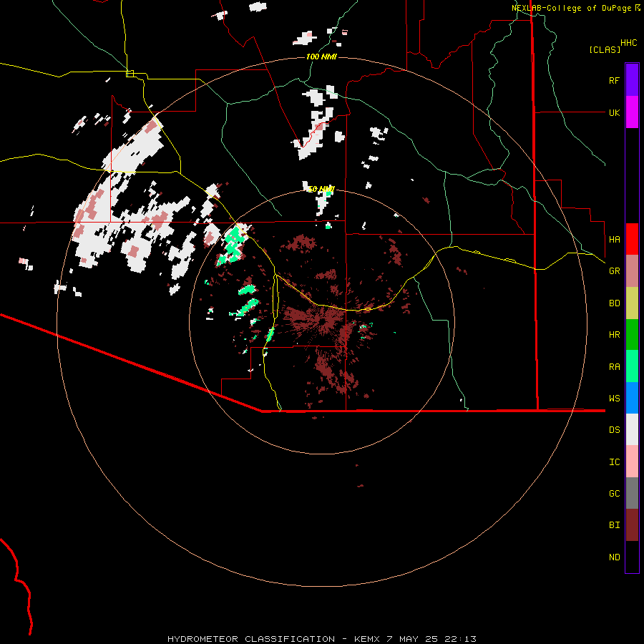644x644 pixels.
Task: Click the dark red BI legend swatch
Action: pyautogui.click(x=632, y=525)
